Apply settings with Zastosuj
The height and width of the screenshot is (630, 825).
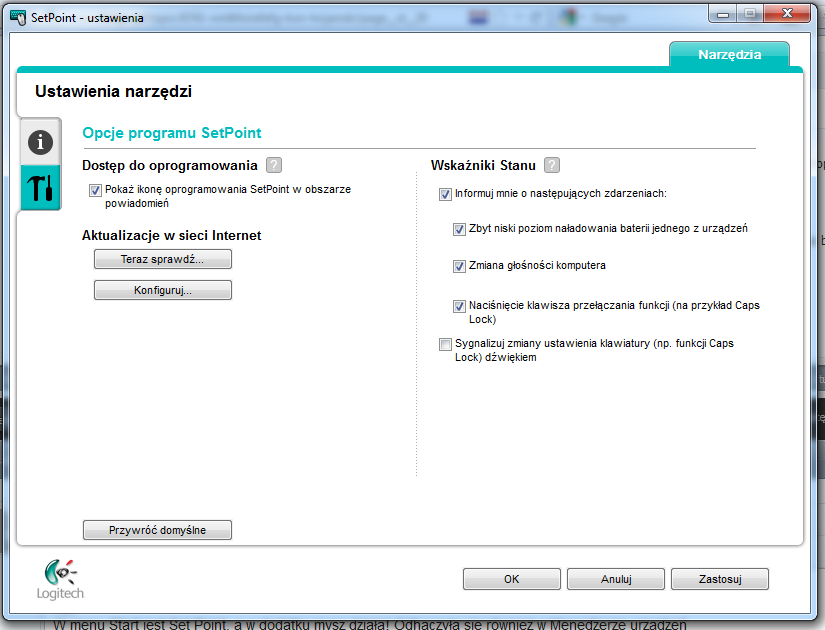(720, 579)
